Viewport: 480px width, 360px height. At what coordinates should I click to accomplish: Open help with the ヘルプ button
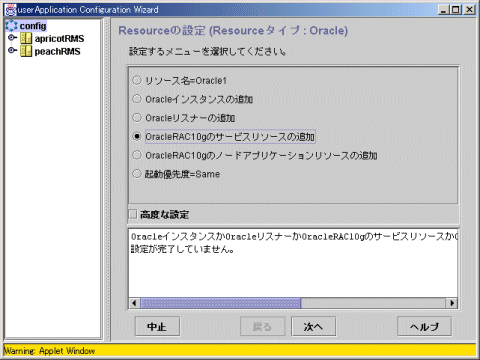(424, 326)
